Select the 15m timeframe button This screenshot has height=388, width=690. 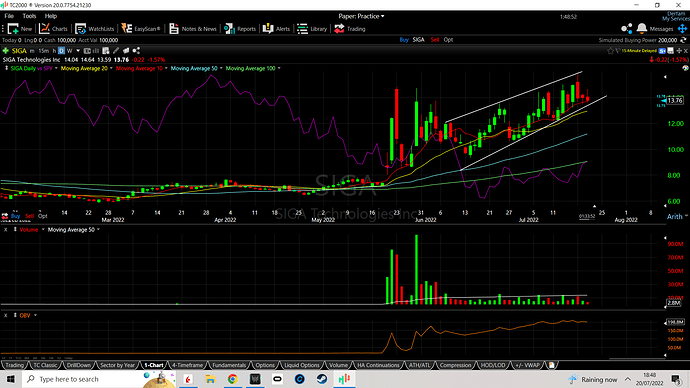43,51
